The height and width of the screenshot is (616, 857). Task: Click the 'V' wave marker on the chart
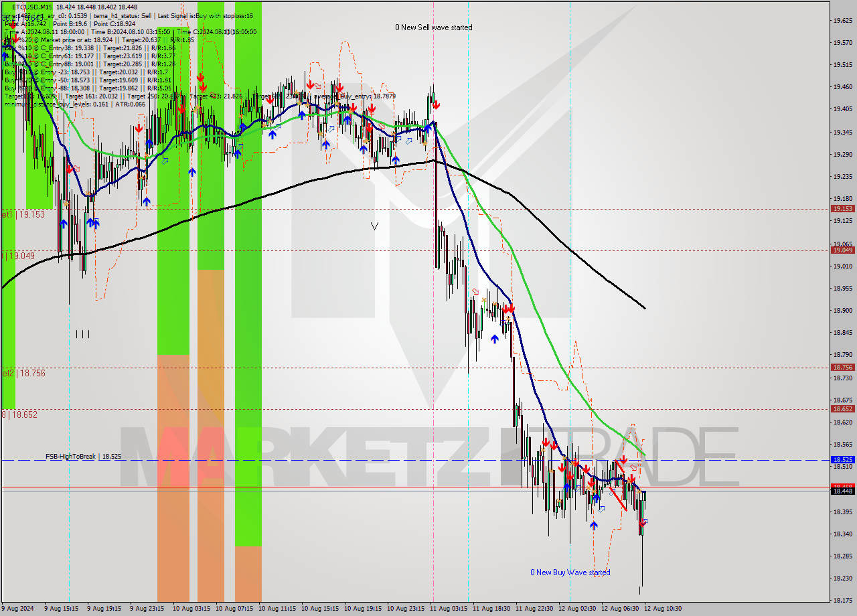coord(374,226)
